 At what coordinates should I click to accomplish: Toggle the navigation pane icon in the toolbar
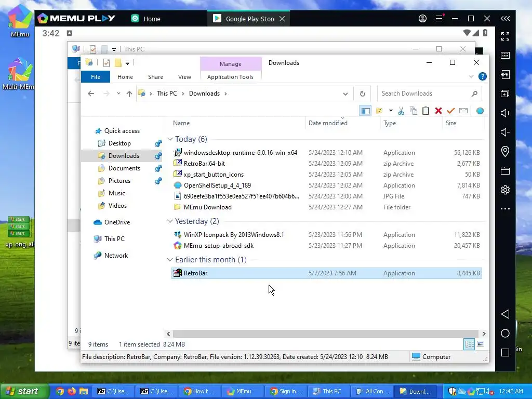point(365,111)
